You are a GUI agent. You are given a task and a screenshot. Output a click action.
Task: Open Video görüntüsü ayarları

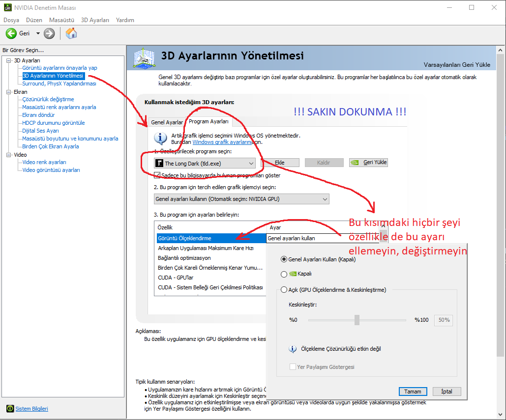51,170
